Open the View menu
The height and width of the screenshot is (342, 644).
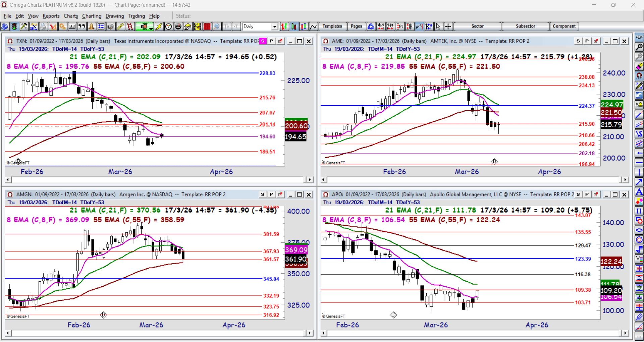tap(33, 16)
